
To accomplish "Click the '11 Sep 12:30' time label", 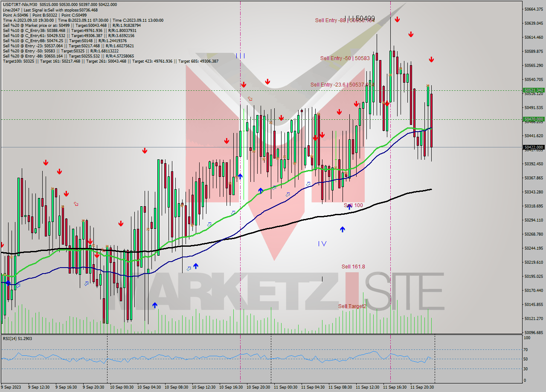I will (x=367, y=387).
